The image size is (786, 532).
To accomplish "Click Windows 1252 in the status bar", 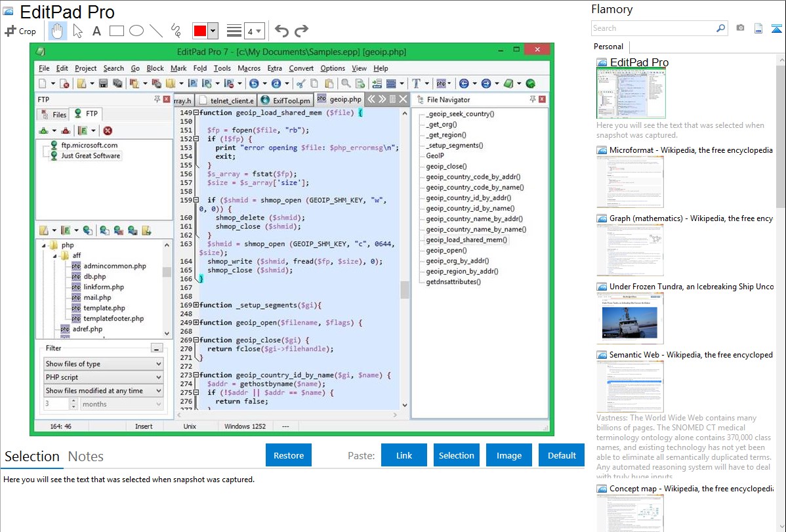I will [245, 426].
